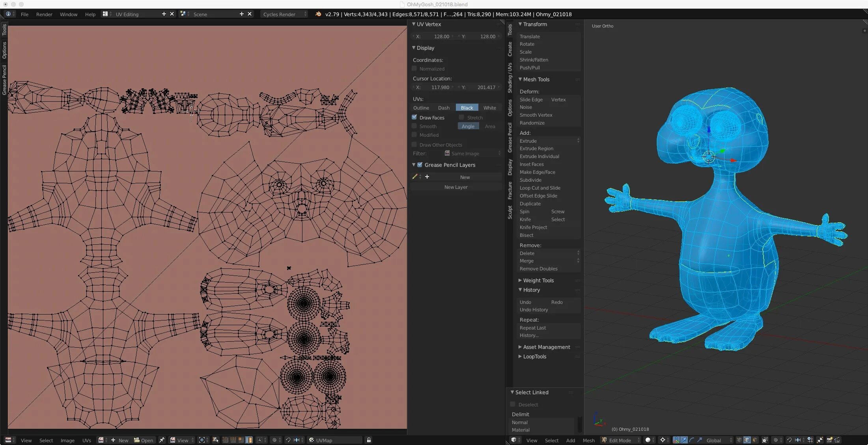Image resolution: width=868 pixels, height=445 pixels.
Task: Click the UV Vertex X value field
Action: point(433,36)
